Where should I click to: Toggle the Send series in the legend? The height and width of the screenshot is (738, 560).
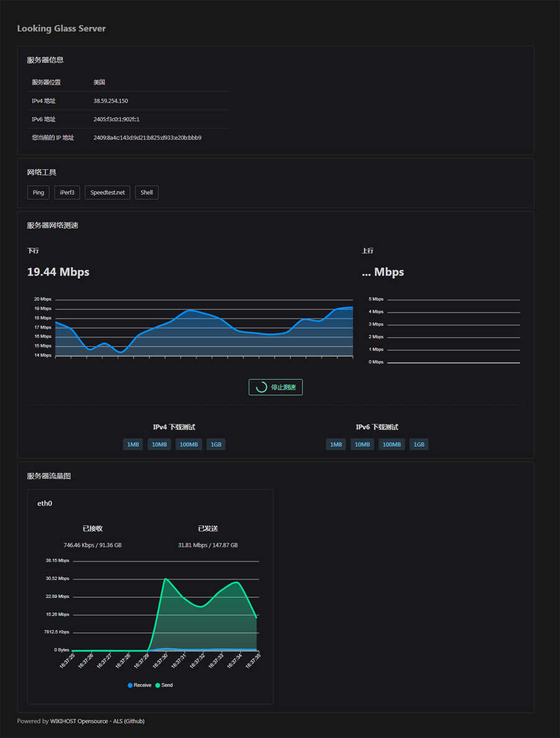[x=164, y=685]
